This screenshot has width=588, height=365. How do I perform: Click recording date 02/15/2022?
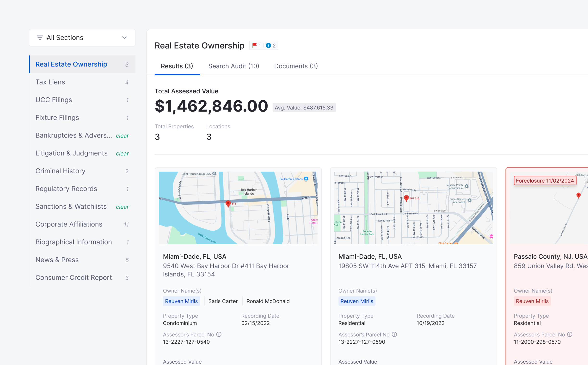pyautogui.click(x=255, y=323)
